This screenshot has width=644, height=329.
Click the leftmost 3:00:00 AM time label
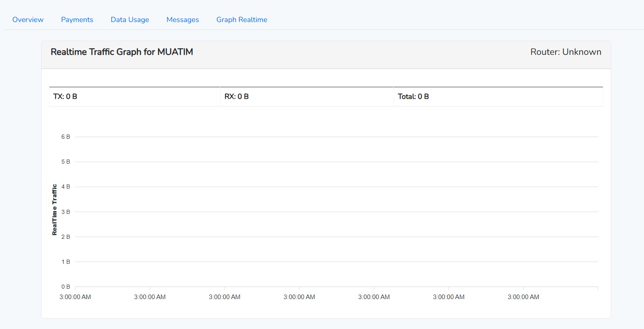point(75,297)
